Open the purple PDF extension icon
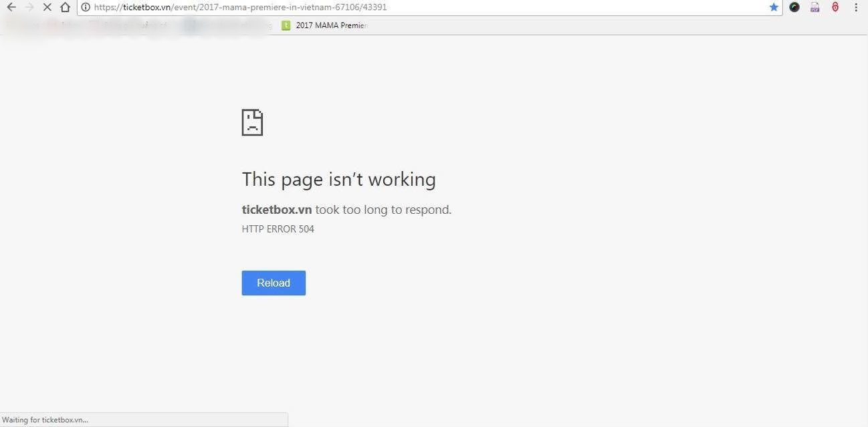Screen dimensions: 868x427 pyautogui.click(x=815, y=7)
